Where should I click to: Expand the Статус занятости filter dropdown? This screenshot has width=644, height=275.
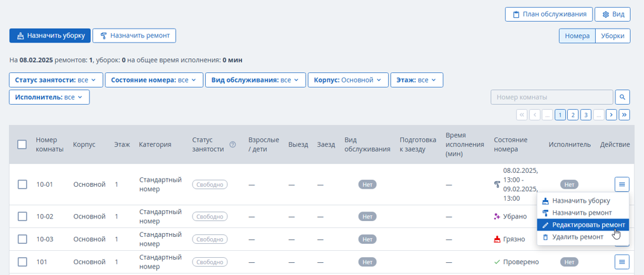(x=55, y=80)
